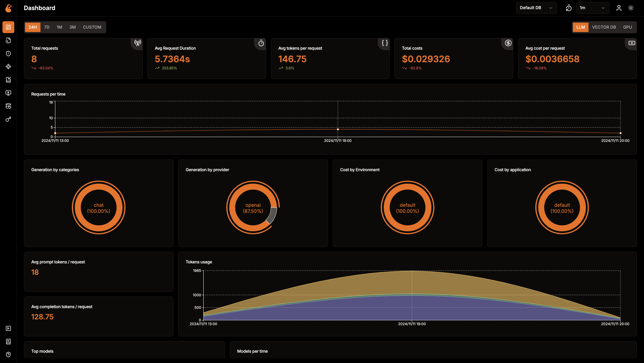The width and height of the screenshot is (644, 363).
Task: Select the 3M time range tab
Action: click(72, 27)
